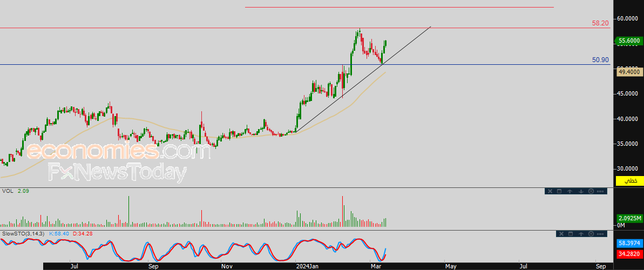Viewport: 644px width, 270px height.
Task: Click the May date on time axis
Action: point(451,266)
